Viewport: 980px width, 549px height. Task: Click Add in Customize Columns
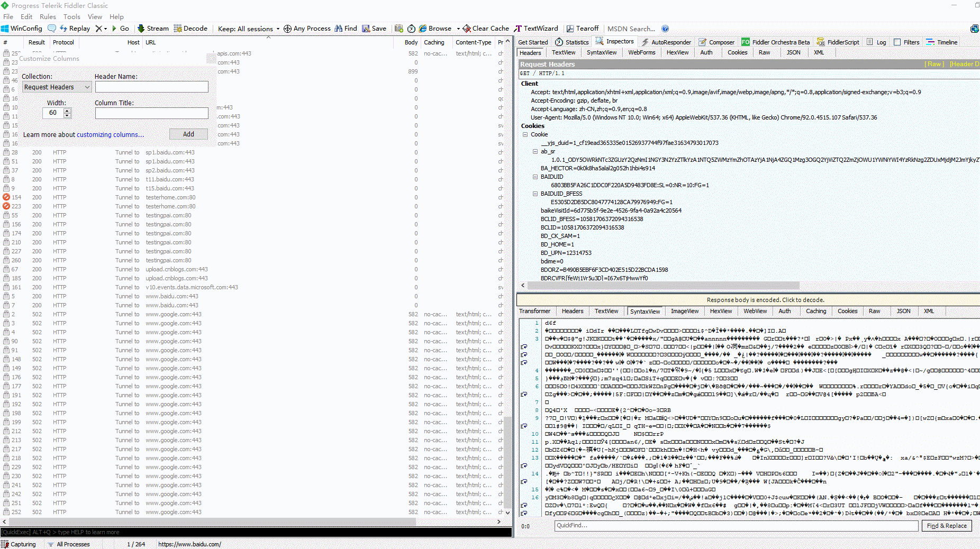tap(188, 134)
